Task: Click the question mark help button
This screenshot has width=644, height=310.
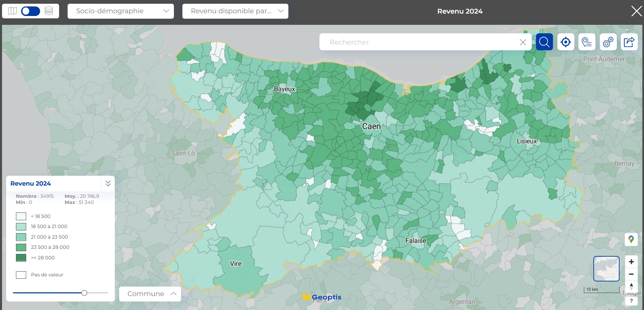Action: 631,301
